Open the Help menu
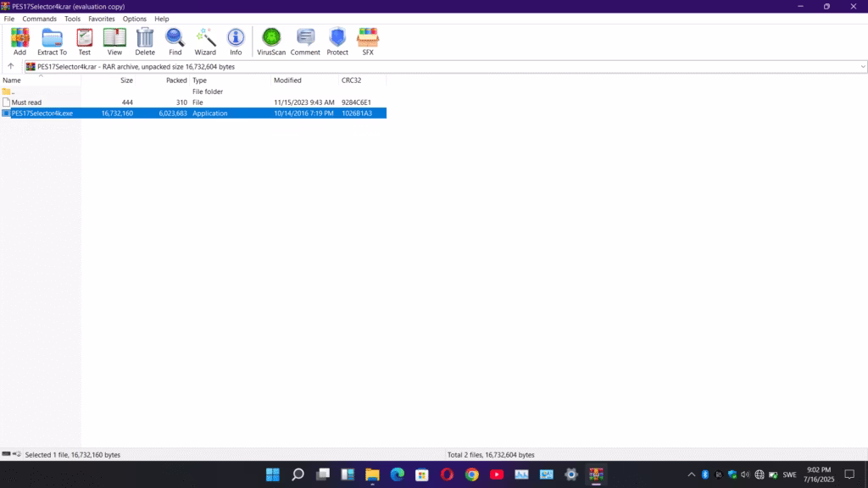868x488 pixels. pos(162,19)
